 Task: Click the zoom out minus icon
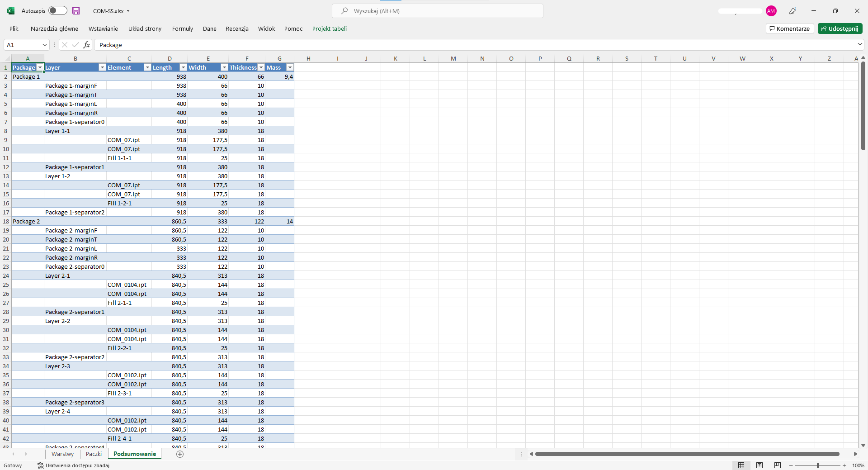pos(791,465)
